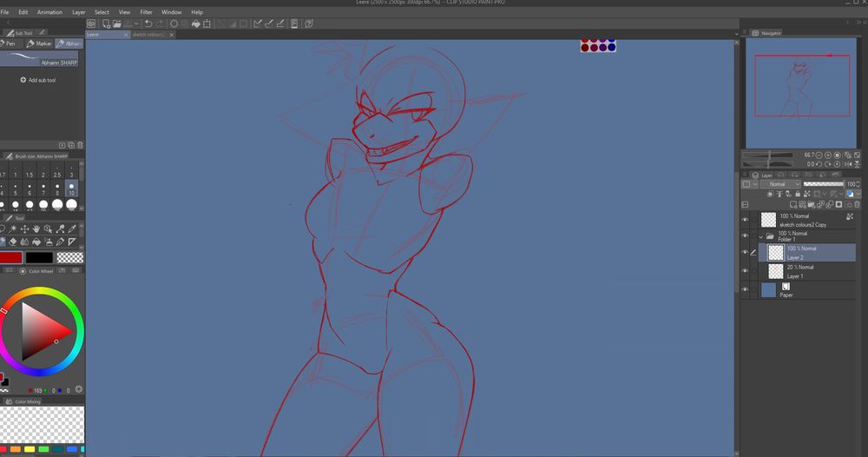Viewport: 868px width, 457px height.
Task: Hide the Paper layer
Action: pyautogui.click(x=745, y=289)
